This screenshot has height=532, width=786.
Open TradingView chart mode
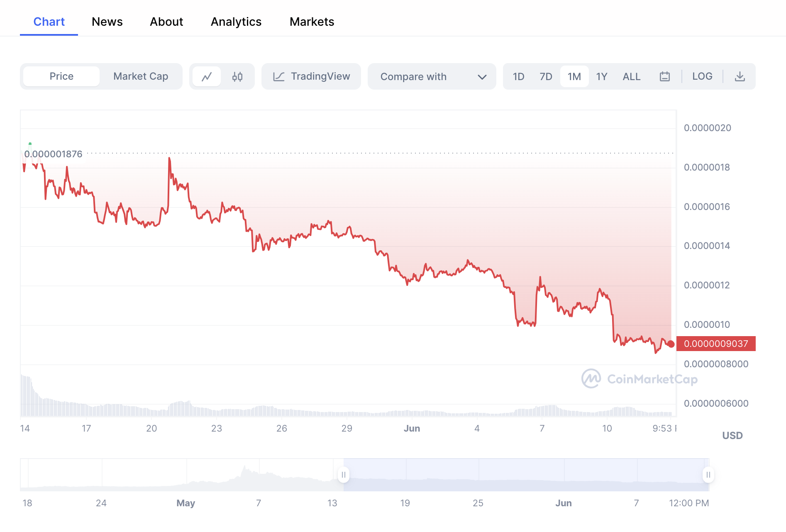pos(311,76)
